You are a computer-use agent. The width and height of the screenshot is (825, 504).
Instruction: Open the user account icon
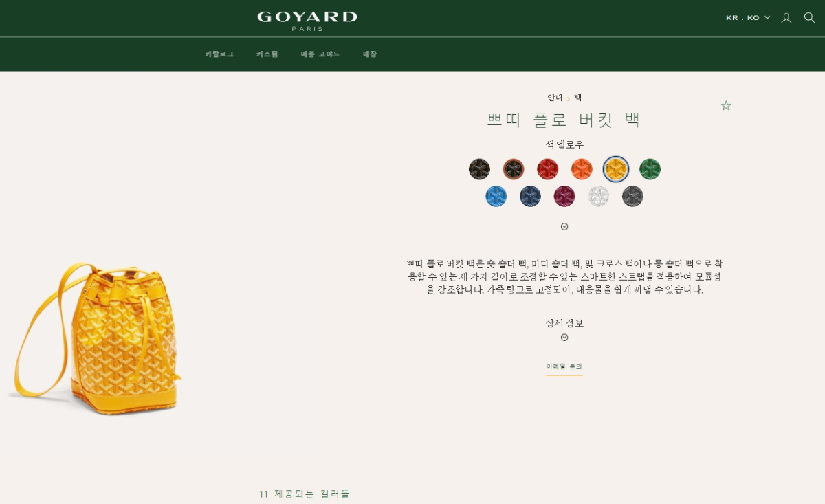(786, 18)
